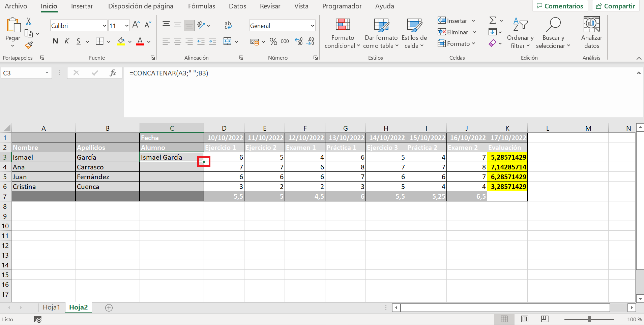Click the zoom slider handle
644x325 pixels.
[589, 319]
